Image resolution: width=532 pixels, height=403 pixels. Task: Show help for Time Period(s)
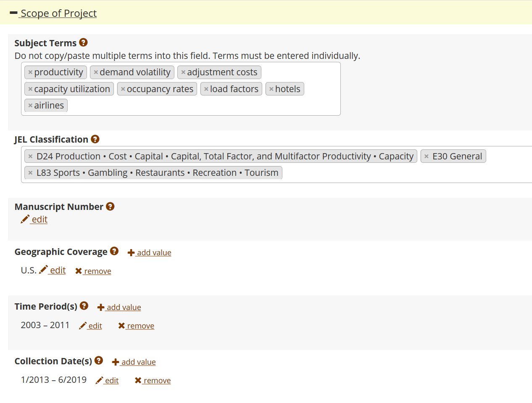point(84,306)
